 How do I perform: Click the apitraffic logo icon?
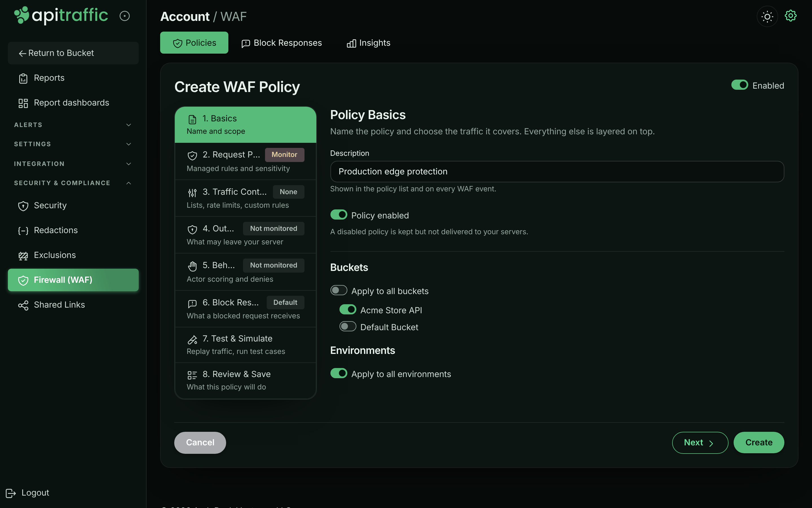coord(22,15)
